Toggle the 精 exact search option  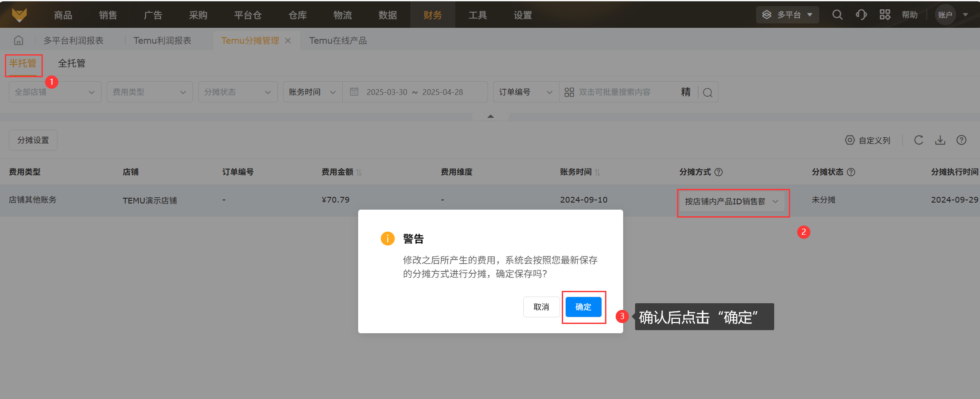pos(685,92)
